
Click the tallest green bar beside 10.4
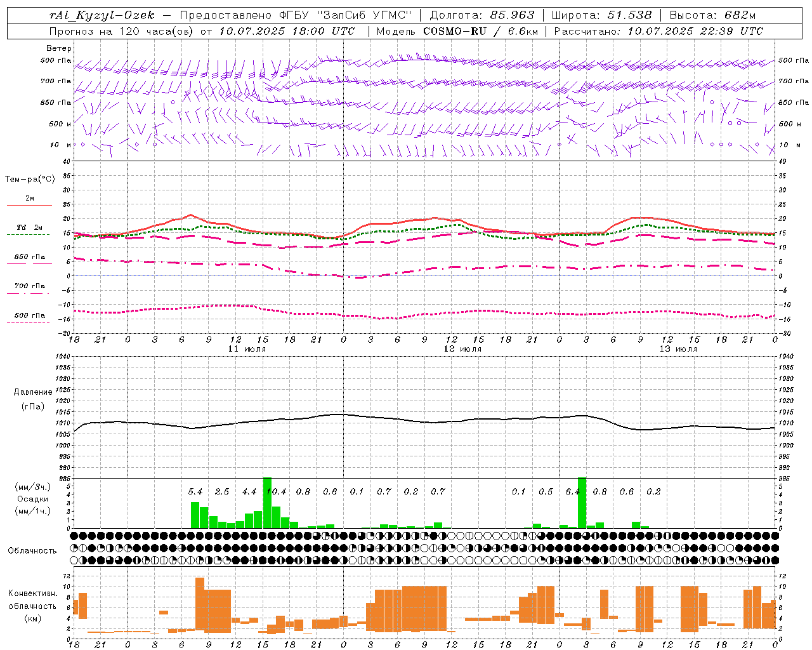267,503
